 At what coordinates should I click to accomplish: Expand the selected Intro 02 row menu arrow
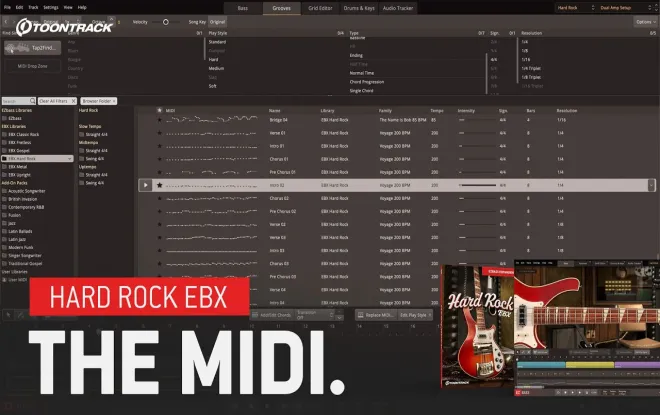651,185
